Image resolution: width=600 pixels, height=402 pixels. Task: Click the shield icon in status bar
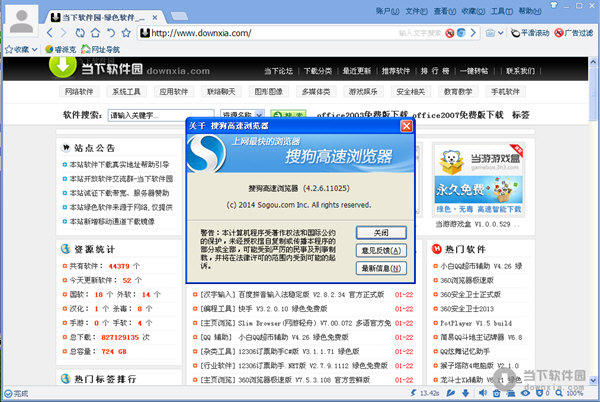click(x=540, y=393)
